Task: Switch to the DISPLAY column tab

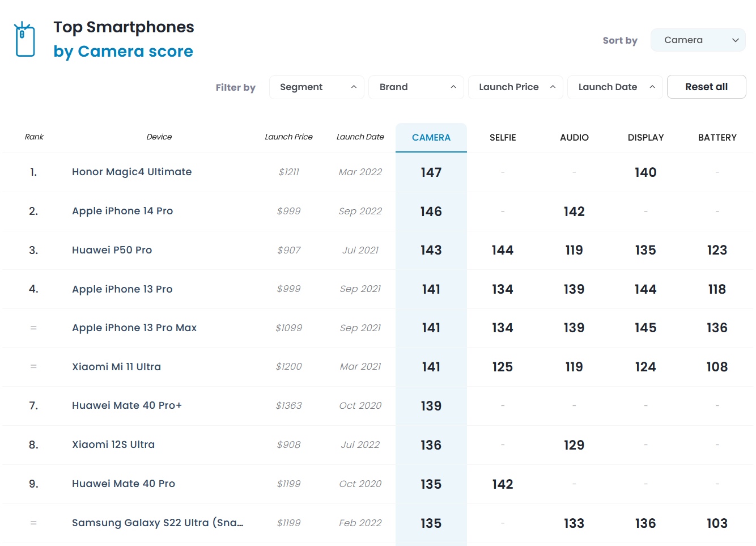Action: point(645,137)
